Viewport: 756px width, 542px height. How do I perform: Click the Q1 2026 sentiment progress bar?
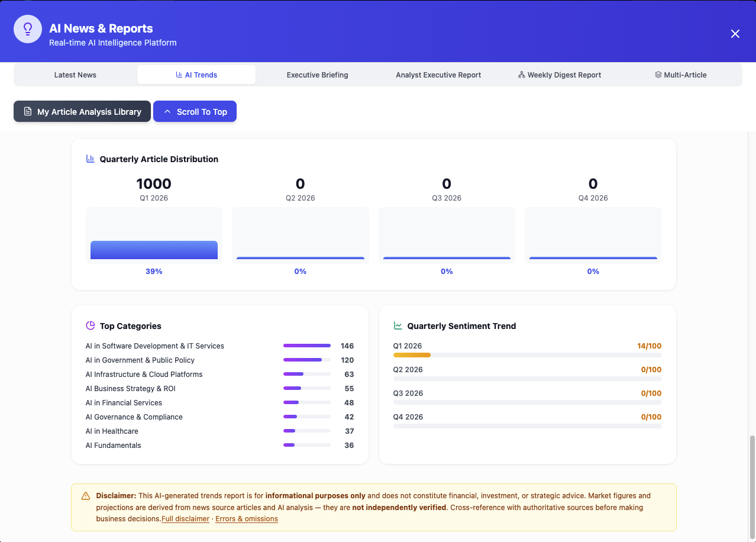tap(527, 355)
